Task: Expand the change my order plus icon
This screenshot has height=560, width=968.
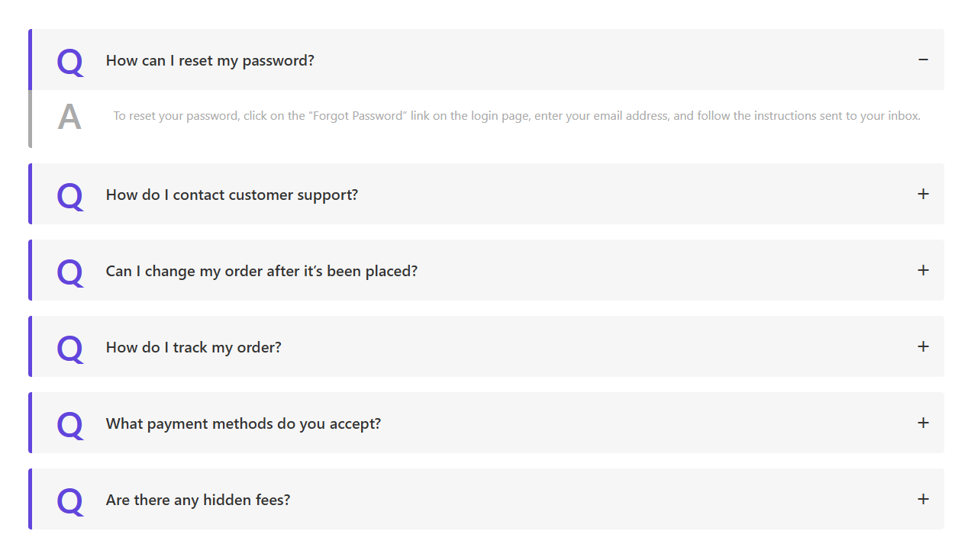Action: click(923, 270)
